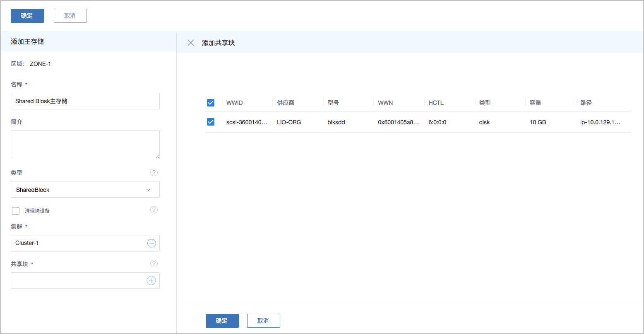Viewport: 644px width, 334px height.
Task: Click the 添加主存储 panel title
Action: [x=27, y=41]
